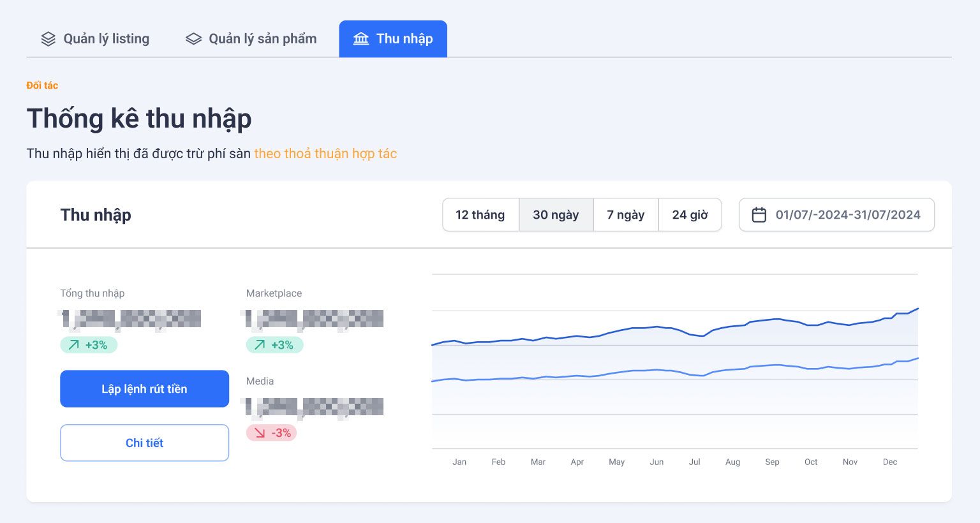Click the Sep label on chart axis

pos(772,462)
